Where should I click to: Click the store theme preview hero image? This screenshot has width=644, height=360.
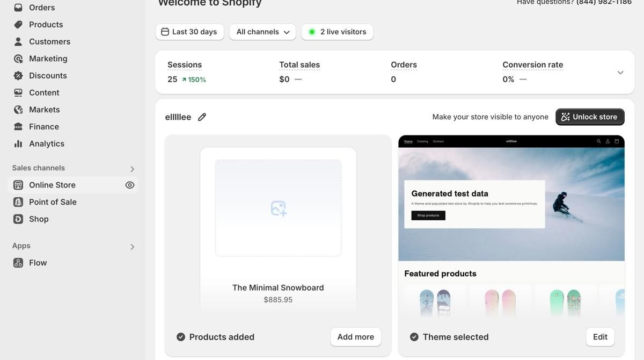coord(511,204)
